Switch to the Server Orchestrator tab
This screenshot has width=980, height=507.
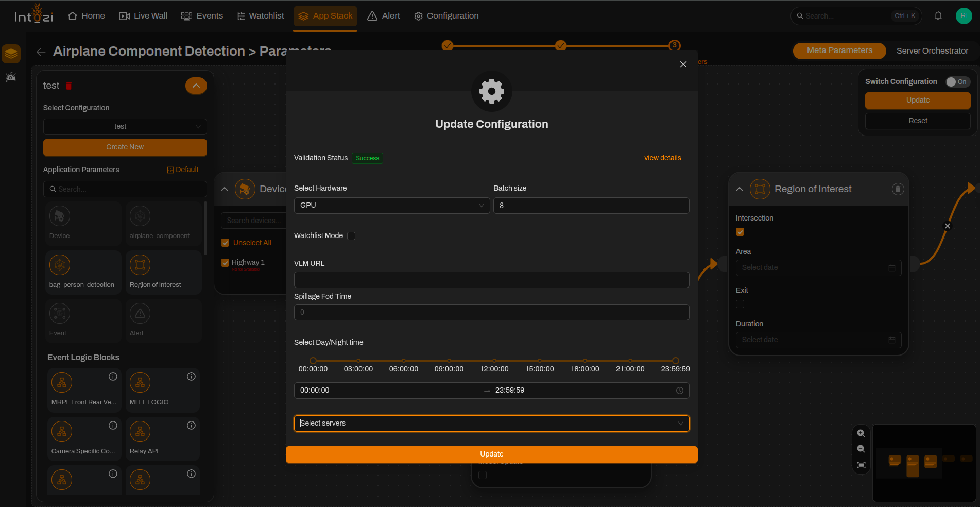[932, 50]
